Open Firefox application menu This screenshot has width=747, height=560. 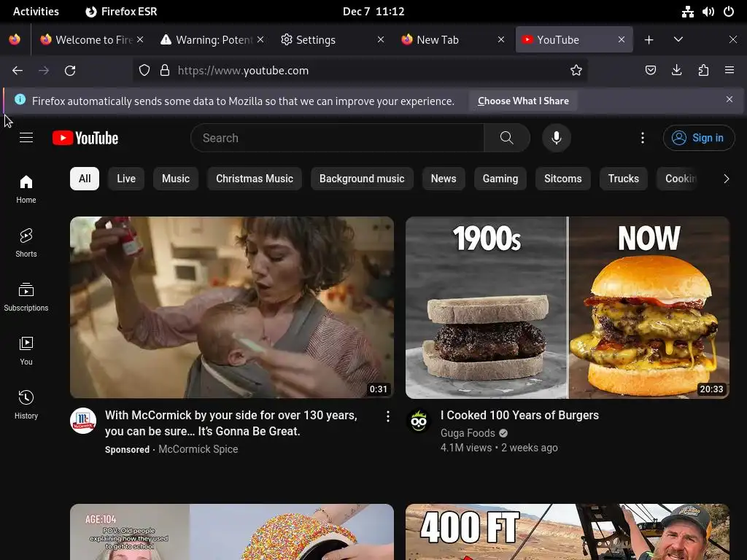point(729,71)
